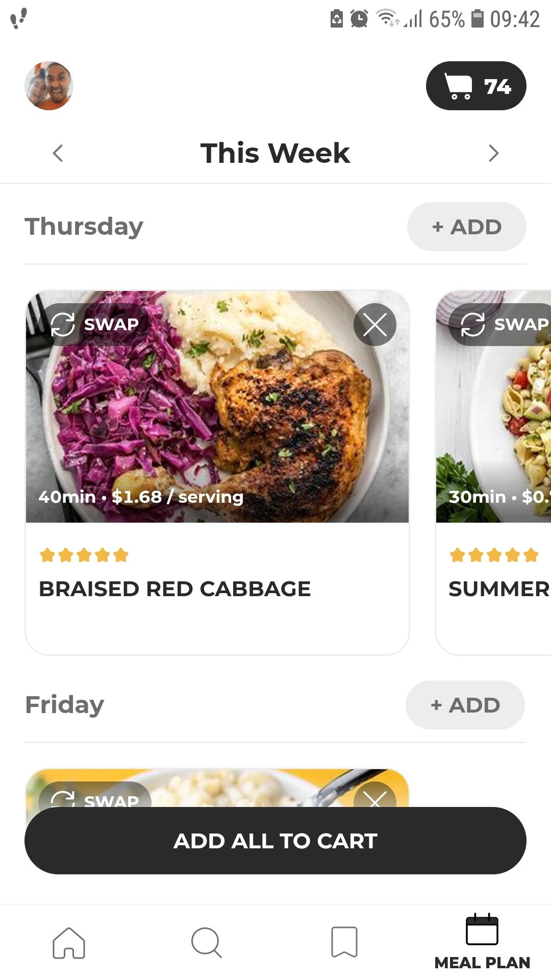Add a recipe to Friday
Viewport: 551px width, 980px height.
465,705
